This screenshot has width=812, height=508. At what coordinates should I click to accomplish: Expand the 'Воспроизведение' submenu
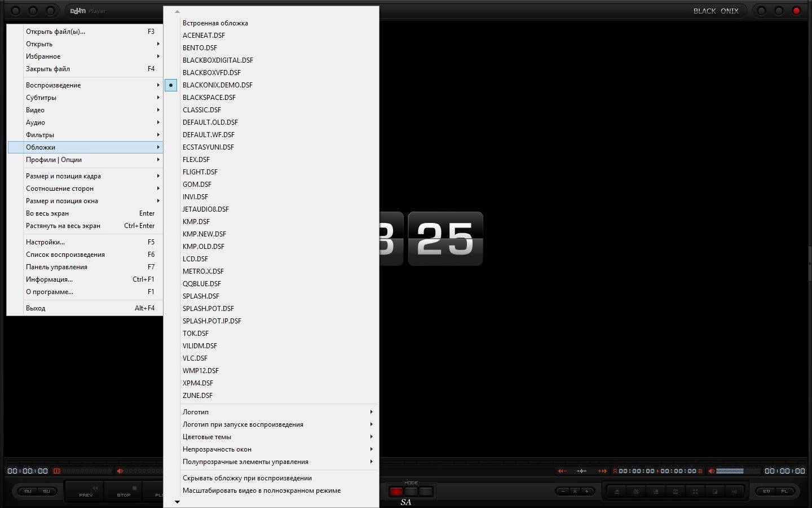coord(85,85)
